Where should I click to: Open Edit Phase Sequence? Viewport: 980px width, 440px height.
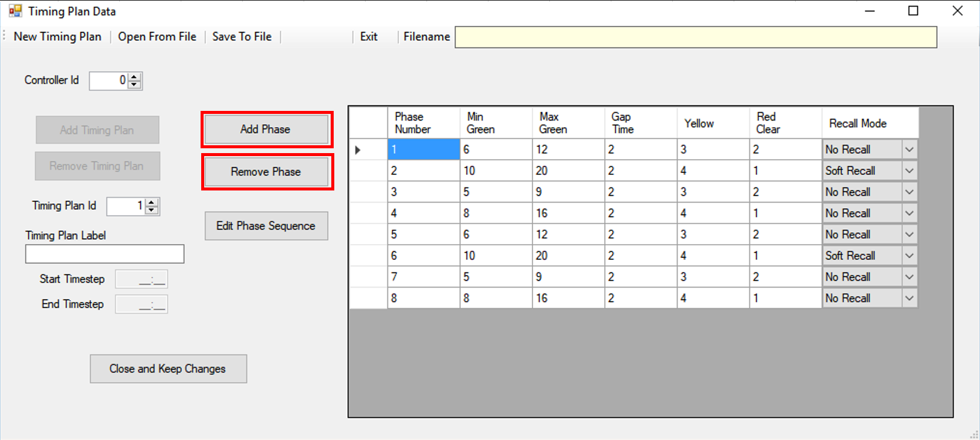[x=266, y=226]
